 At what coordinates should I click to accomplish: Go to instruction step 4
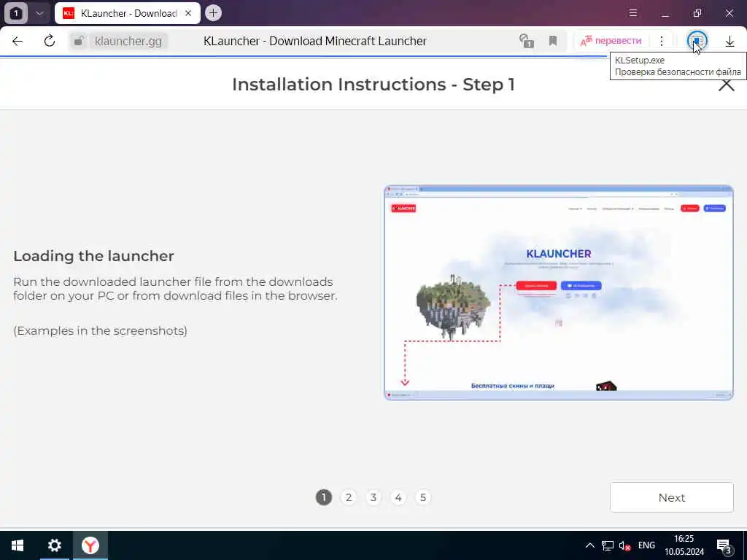(398, 497)
